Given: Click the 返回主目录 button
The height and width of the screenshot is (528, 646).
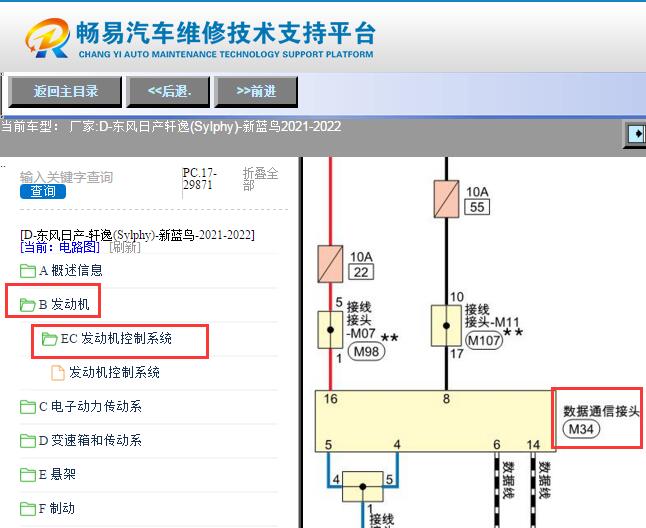Looking at the screenshot, I should [65, 91].
